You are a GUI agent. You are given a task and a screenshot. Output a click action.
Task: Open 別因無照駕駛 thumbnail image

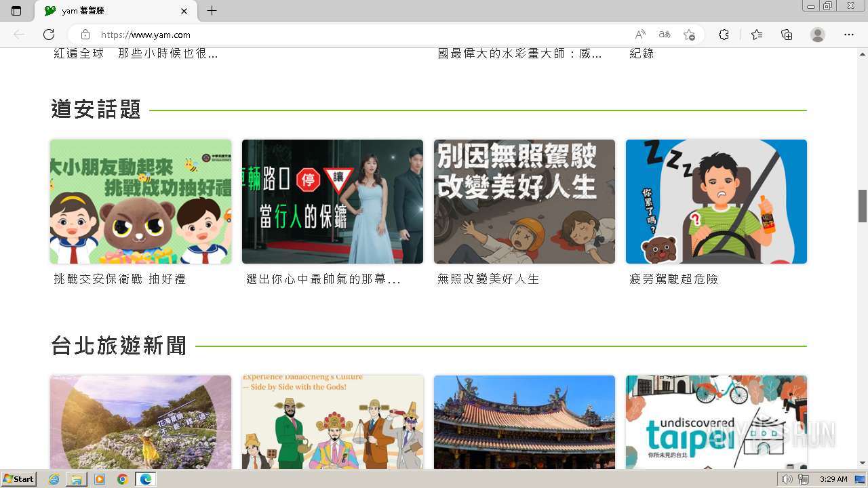524,201
